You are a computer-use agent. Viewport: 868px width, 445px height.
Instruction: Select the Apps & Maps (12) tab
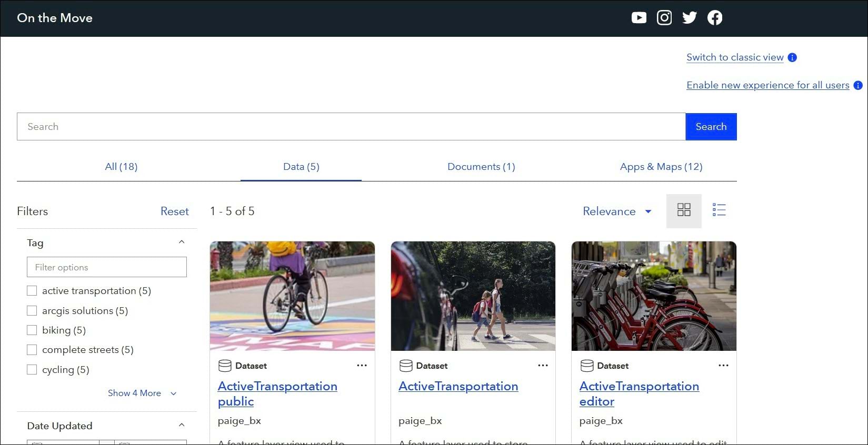click(661, 167)
